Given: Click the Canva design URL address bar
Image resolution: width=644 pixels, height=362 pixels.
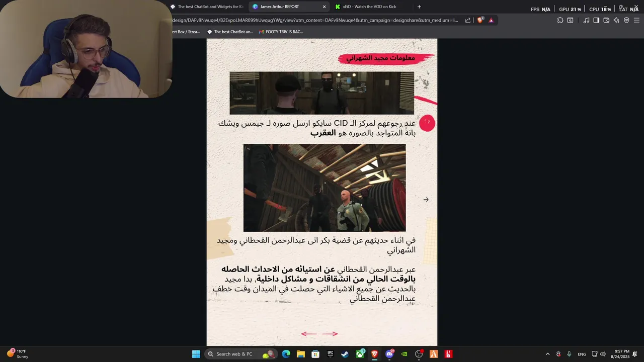Looking at the screenshot, I should pos(314,20).
